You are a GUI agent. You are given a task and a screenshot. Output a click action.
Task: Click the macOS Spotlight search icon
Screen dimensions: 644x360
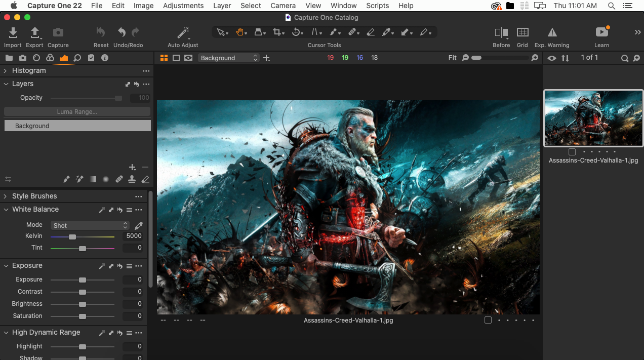tap(612, 6)
